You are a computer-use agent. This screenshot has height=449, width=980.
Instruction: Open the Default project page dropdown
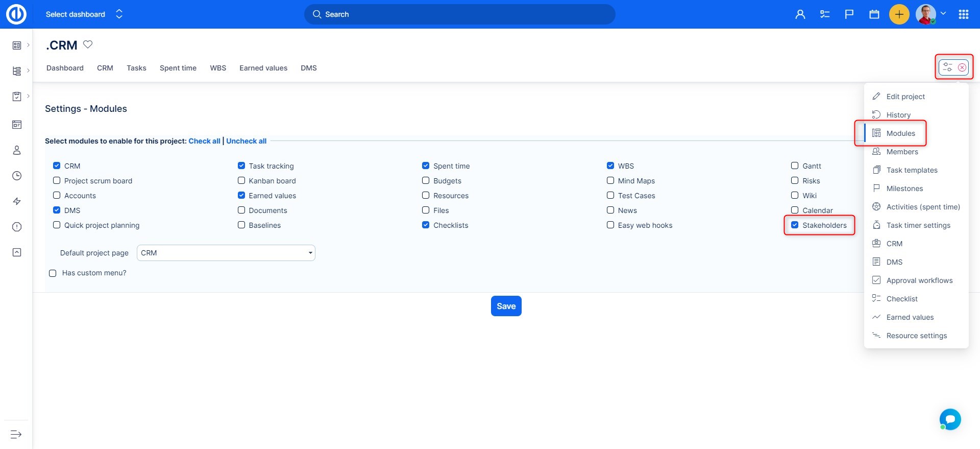tap(226, 253)
